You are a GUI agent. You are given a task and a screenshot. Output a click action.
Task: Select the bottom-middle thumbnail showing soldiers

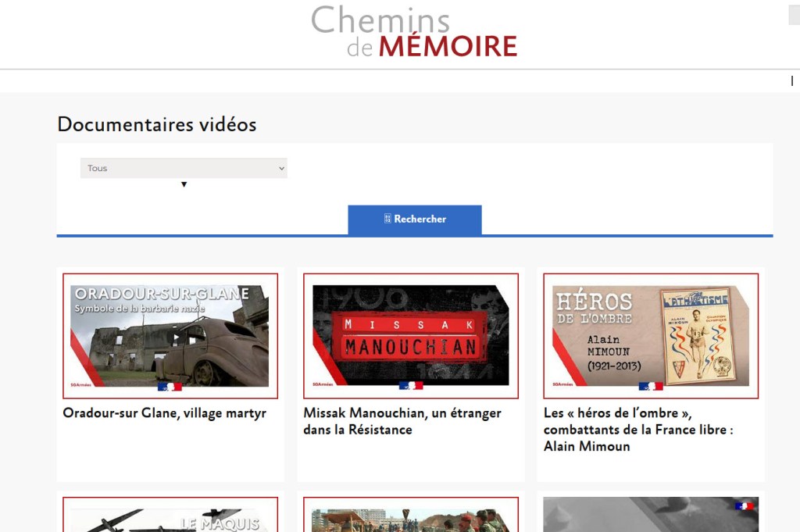[x=411, y=515]
